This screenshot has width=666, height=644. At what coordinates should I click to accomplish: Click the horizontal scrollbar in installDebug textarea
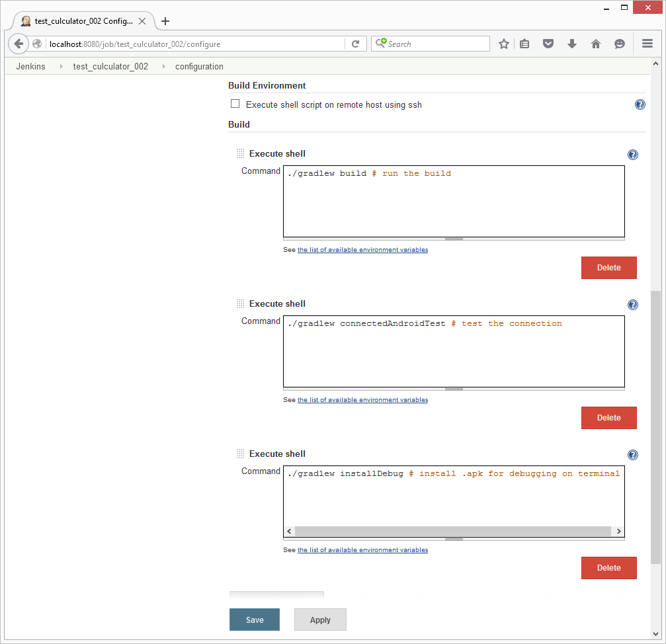pyautogui.click(x=453, y=531)
